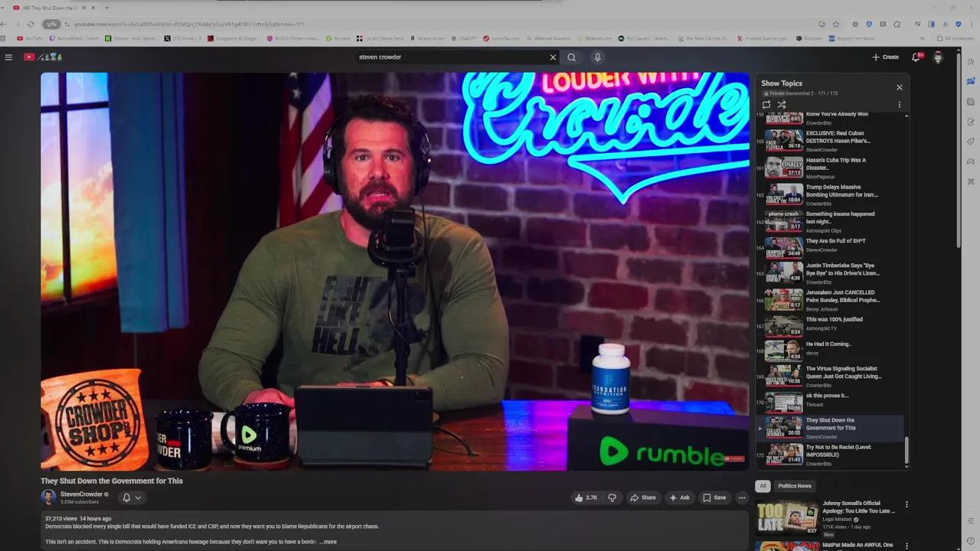
Task: Click the playlist panel scrollbar thumb
Action: (x=906, y=452)
